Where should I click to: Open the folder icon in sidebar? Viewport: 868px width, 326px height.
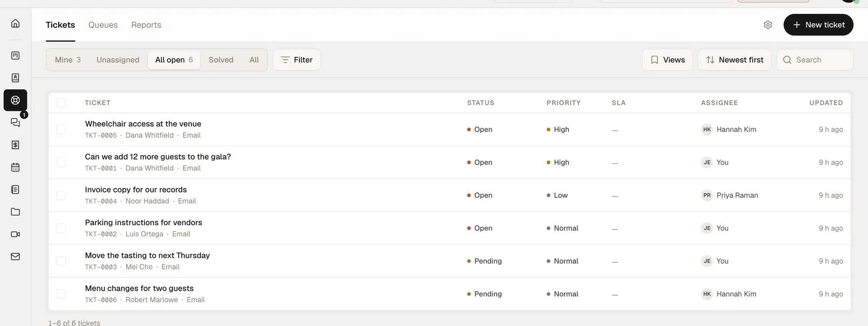pyautogui.click(x=15, y=212)
